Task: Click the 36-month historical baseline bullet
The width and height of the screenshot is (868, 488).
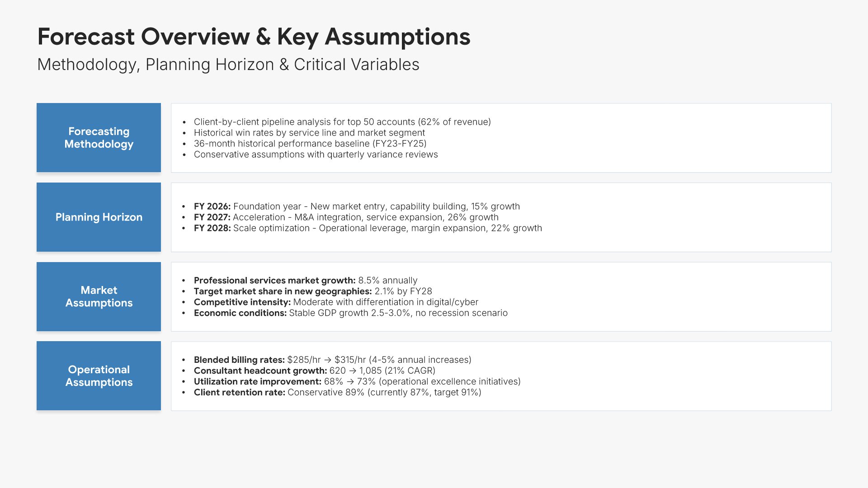Action: [310, 144]
